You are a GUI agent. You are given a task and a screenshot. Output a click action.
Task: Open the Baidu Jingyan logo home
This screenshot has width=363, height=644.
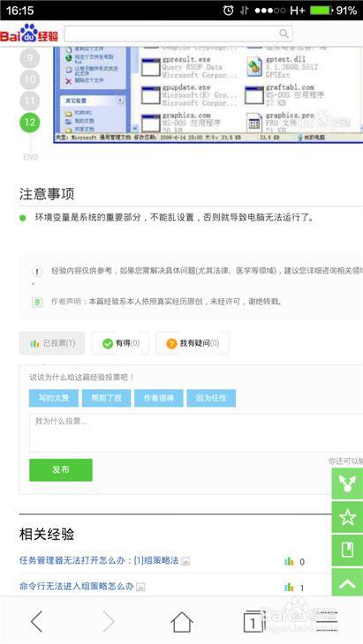click(29, 34)
